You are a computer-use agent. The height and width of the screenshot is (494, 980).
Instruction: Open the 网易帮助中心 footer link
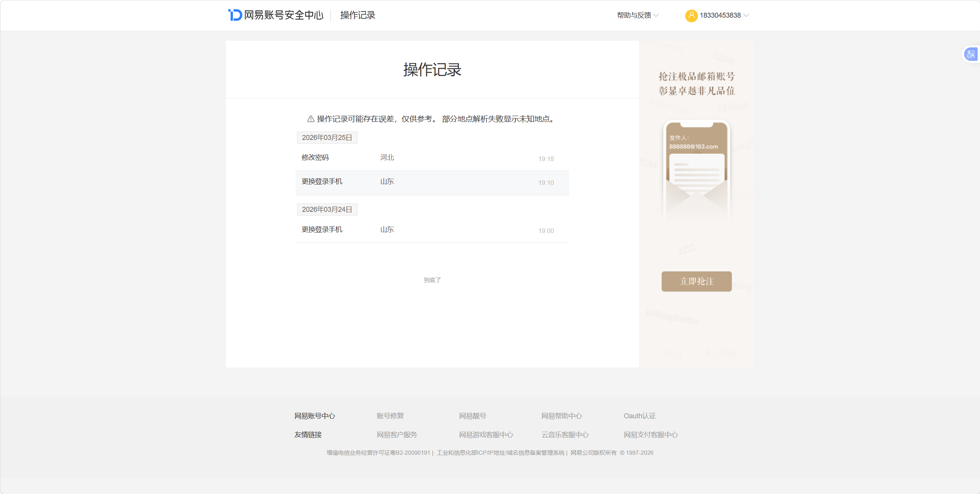pyautogui.click(x=561, y=416)
